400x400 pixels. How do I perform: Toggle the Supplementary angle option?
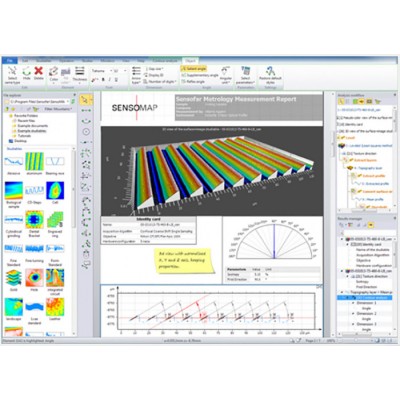[200, 75]
